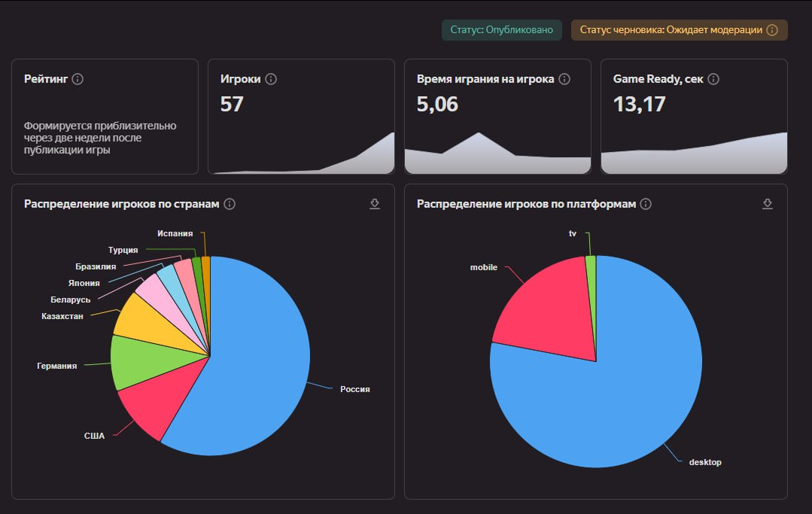
Task: Click the info icon in draft status badge
Action: coord(771,30)
